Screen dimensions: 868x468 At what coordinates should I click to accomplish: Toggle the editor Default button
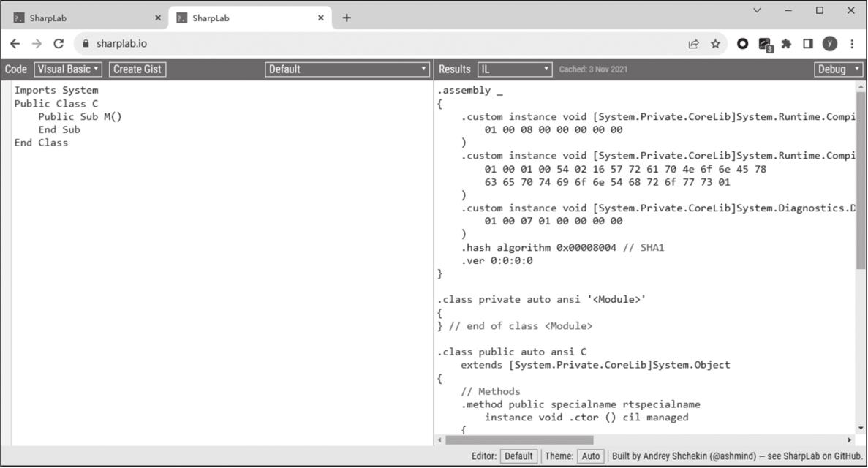(x=518, y=456)
